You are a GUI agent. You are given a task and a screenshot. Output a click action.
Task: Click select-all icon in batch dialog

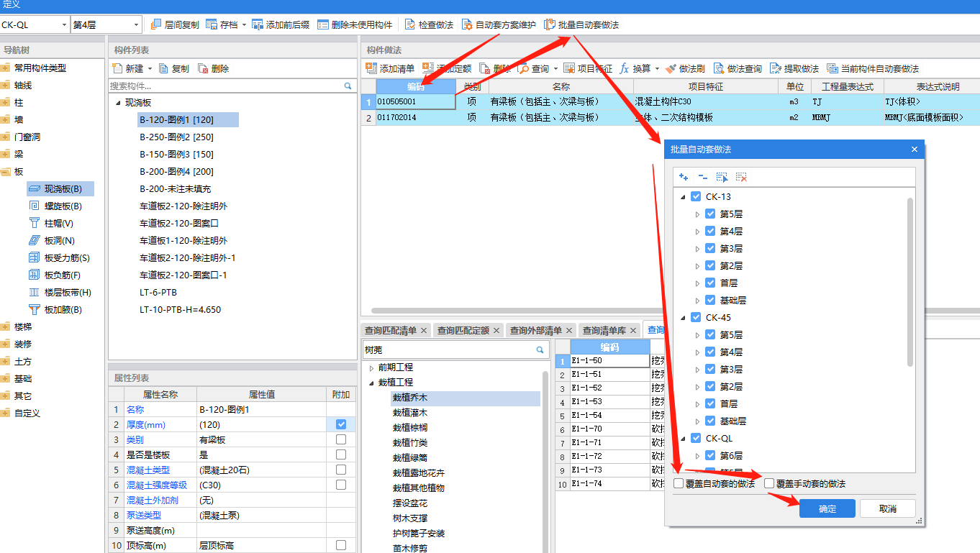click(722, 177)
